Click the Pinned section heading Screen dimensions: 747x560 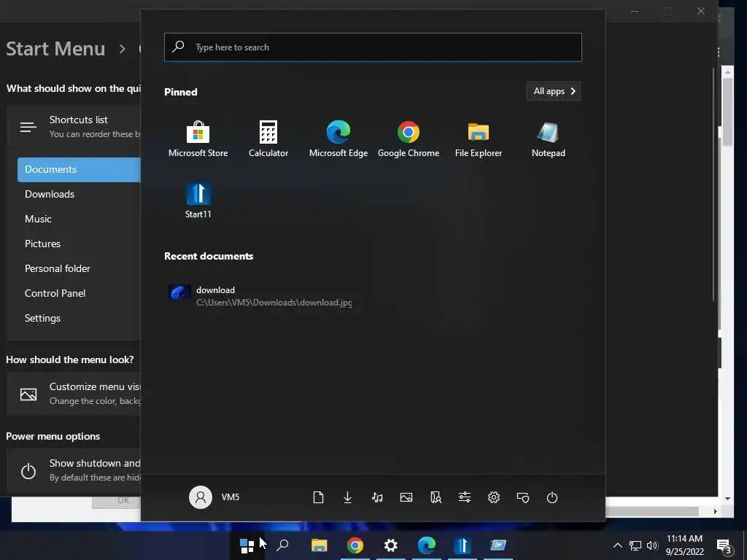click(x=181, y=92)
